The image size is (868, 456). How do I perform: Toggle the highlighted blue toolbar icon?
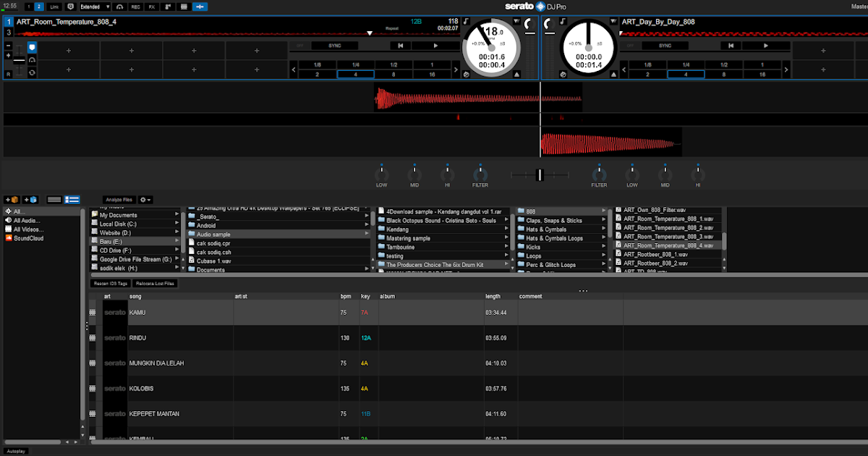click(200, 7)
